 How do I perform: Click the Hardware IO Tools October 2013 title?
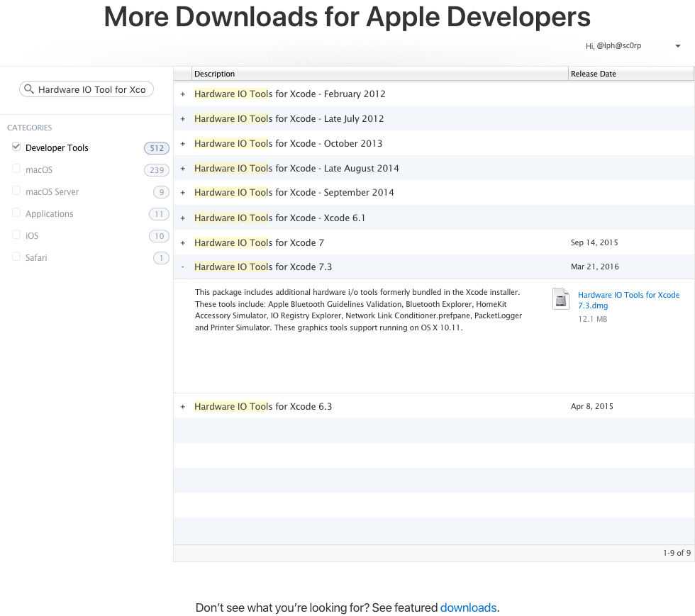pos(288,144)
